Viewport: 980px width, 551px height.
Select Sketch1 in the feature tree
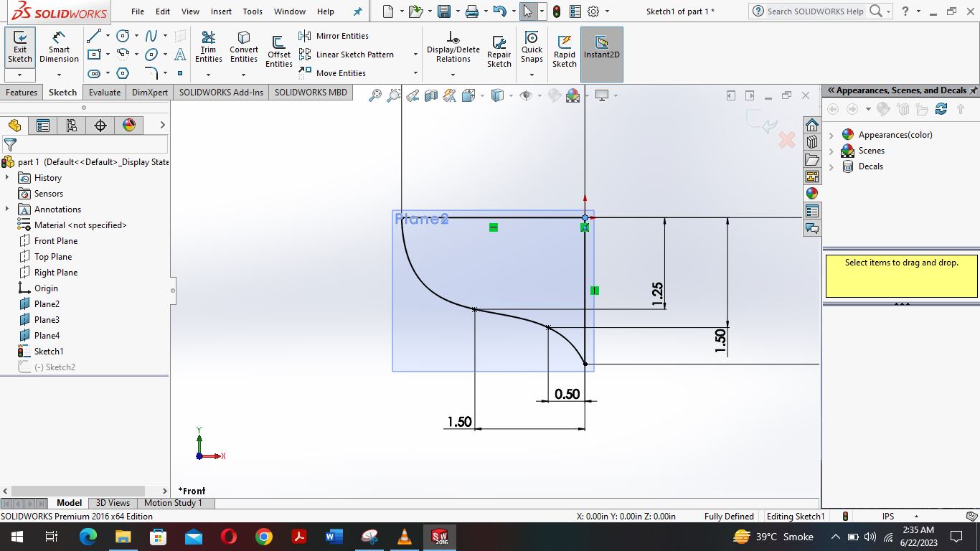[x=49, y=352]
